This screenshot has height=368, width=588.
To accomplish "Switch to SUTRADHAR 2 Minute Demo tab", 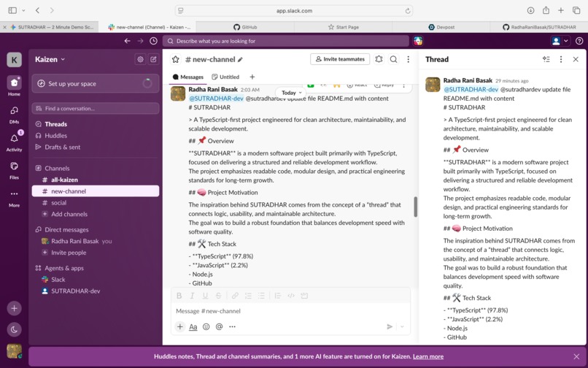I will (x=52, y=27).
